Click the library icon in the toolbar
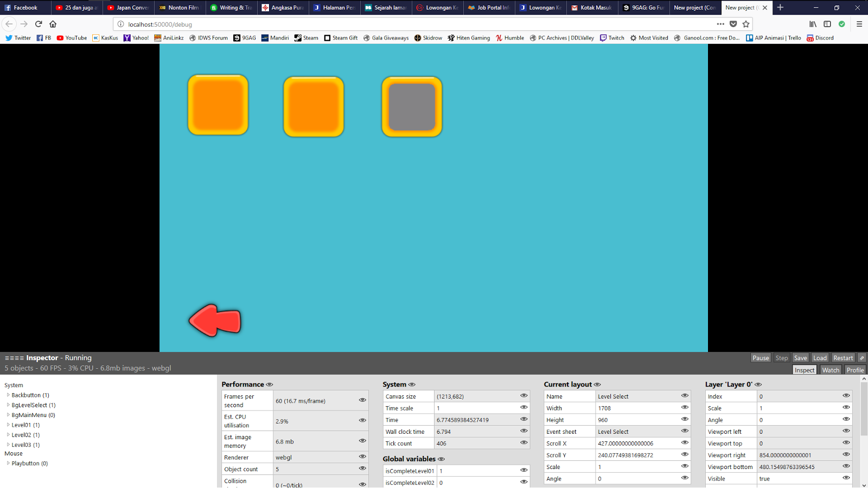This screenshot has height=488, width=868. tap(813, 24)
